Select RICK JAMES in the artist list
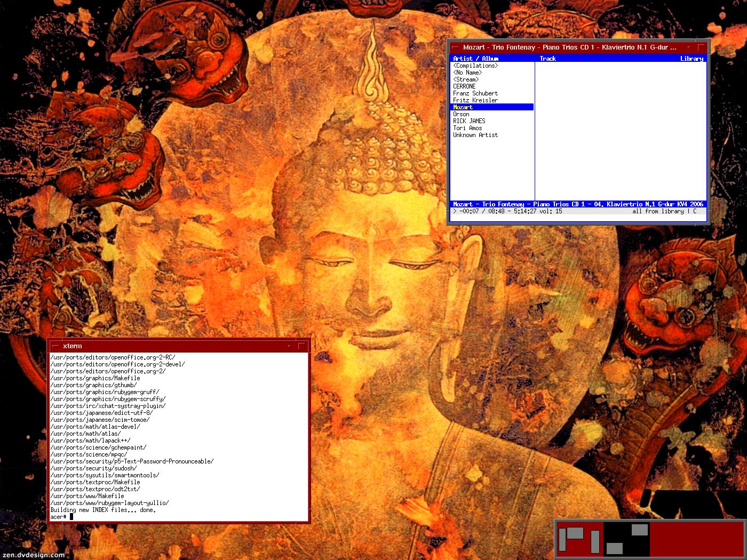 469,121
